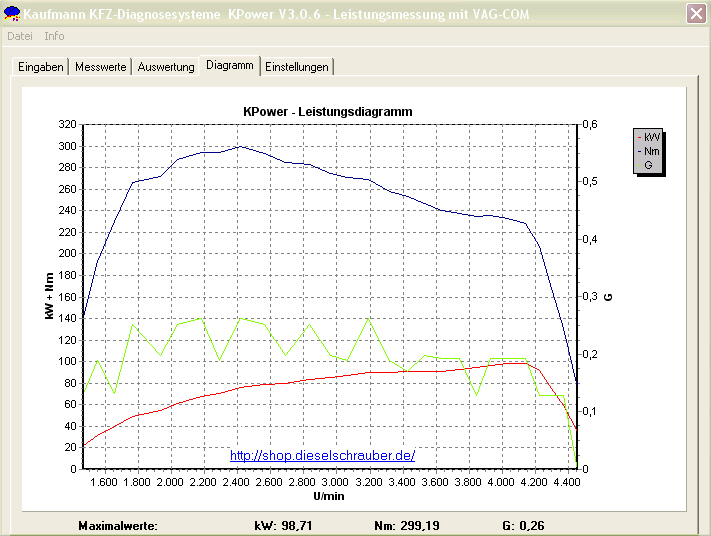The height and width of the screenshot is (536, 711).
Task: Switch to the Messwerte tab
Action: 101,67
